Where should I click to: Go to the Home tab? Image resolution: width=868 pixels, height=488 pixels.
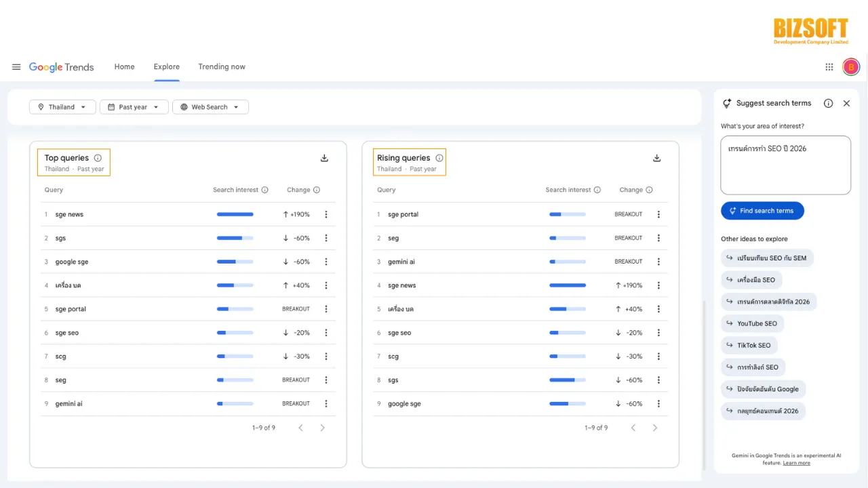[124, 66]
